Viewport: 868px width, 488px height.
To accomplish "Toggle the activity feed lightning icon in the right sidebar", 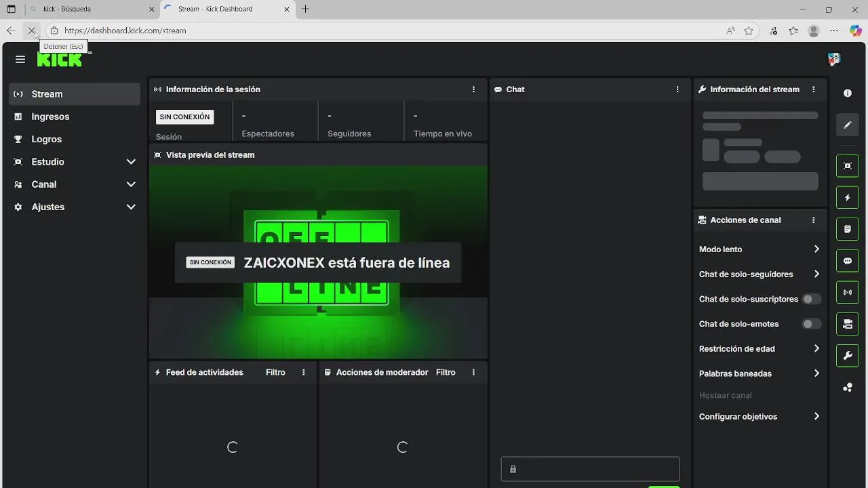I will (x=848, y=198).
